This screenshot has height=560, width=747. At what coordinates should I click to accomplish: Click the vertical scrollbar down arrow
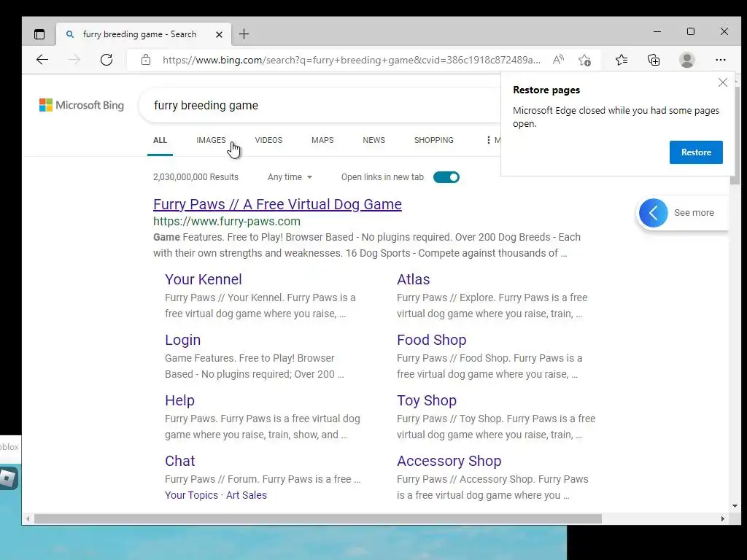point(735,506)
